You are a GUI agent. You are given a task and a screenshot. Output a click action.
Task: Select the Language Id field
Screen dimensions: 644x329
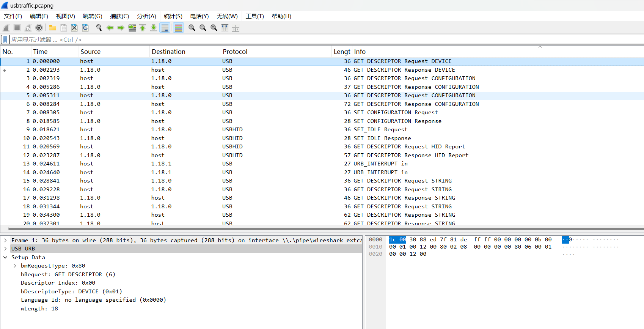[93, 300]
